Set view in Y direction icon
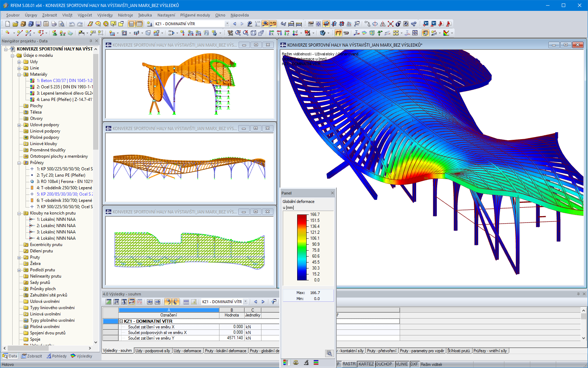The height and width of the screenshot is (368, 588). [x=279, y=33]
